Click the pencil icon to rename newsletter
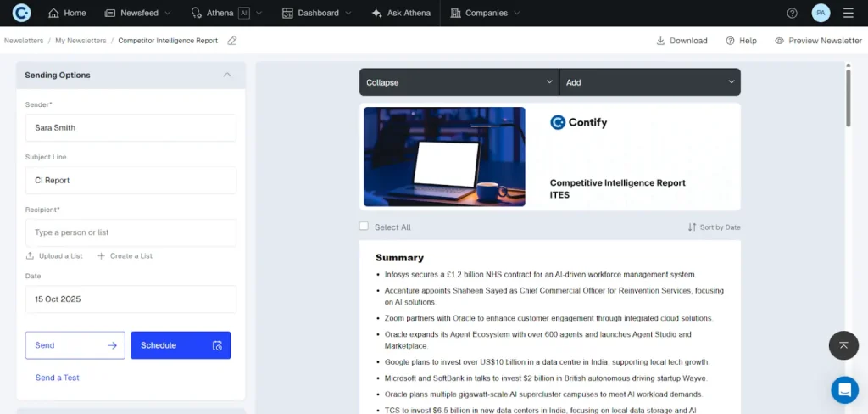 coord(232,41)
